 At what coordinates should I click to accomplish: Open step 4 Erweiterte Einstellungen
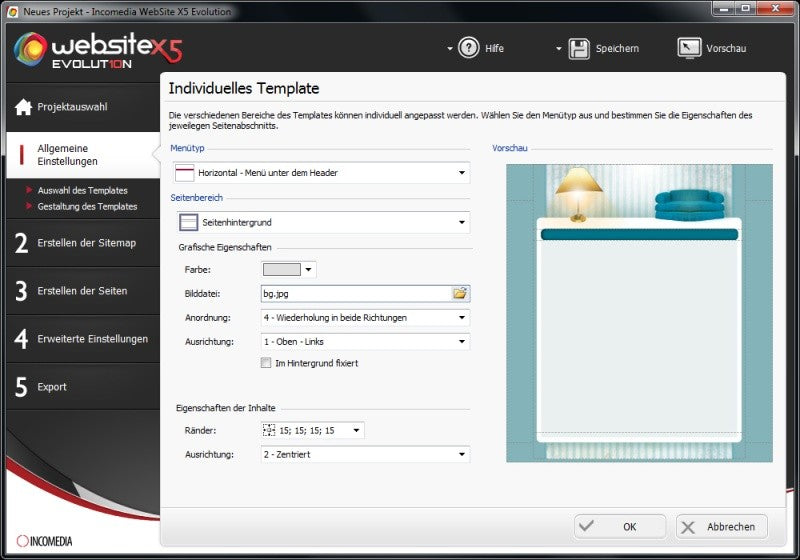83,339
